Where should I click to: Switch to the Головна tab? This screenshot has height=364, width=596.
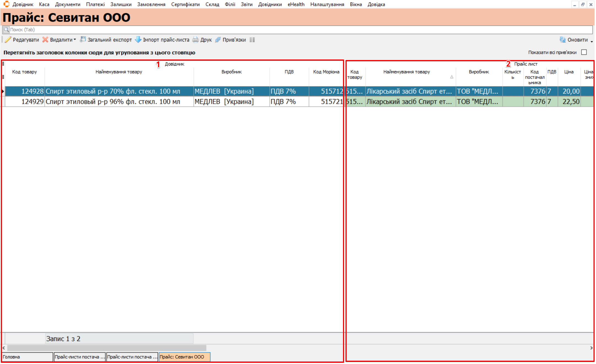coord(27,357)
